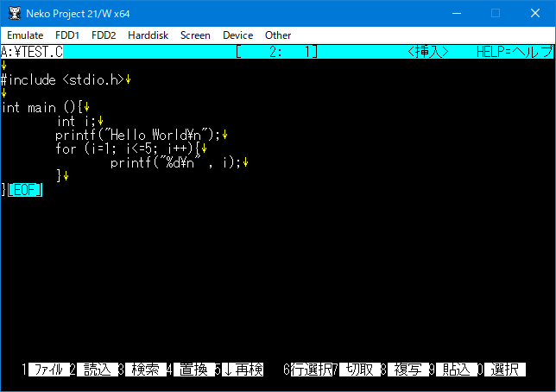The height and width of the screenshot is (392, 556).
Task: Click the <挿入> insert mode indicator
Action: click(428, 52)
